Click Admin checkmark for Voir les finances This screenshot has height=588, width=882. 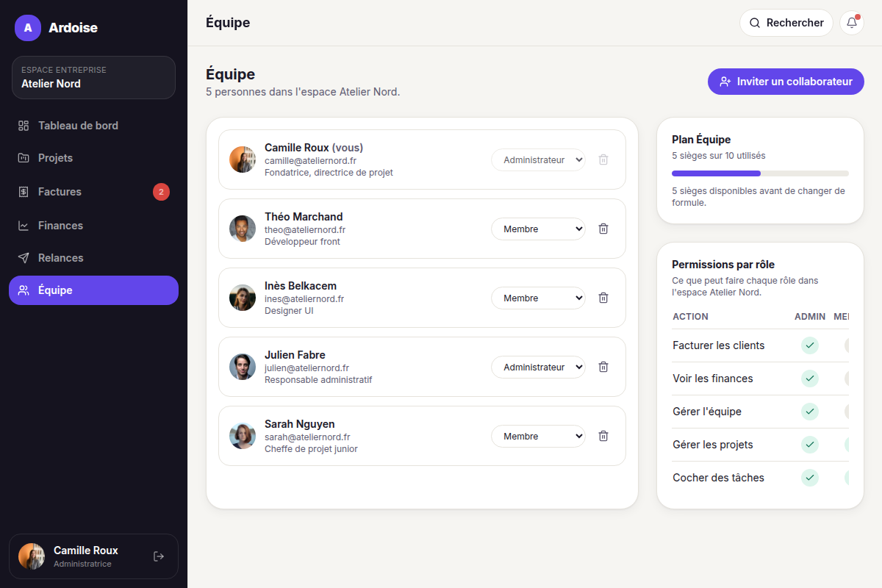click(810, 379)
